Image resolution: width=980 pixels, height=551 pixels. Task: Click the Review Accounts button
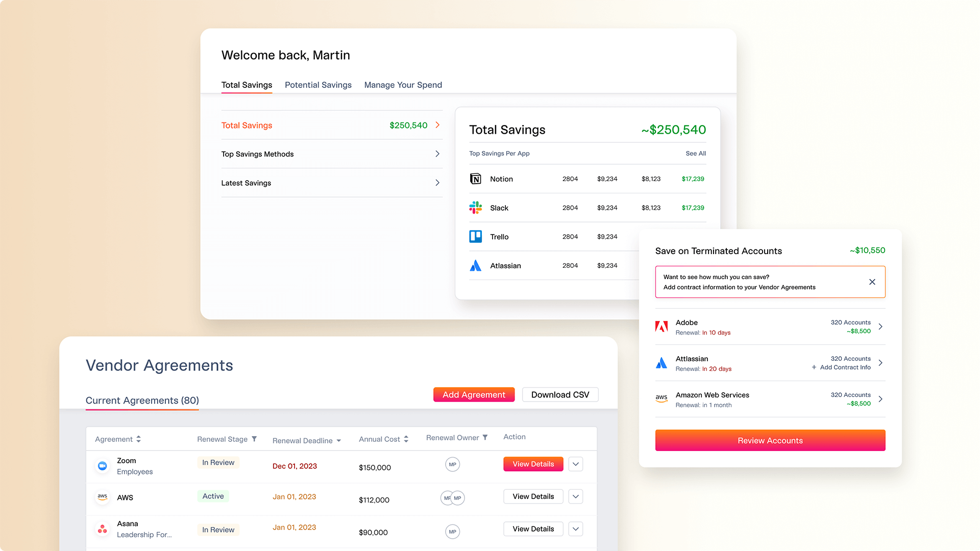(x=770, y=440)
